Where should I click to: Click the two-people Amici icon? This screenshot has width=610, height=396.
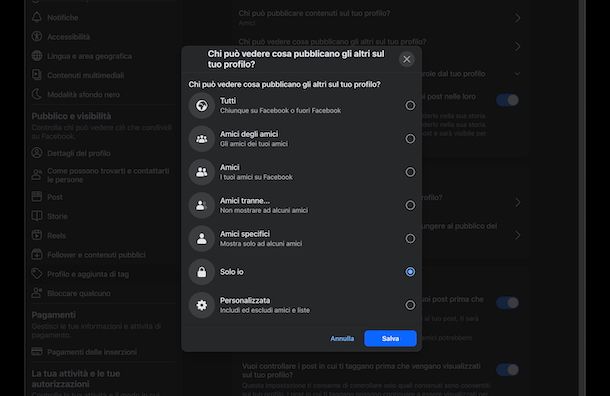[x=202, y=172]
